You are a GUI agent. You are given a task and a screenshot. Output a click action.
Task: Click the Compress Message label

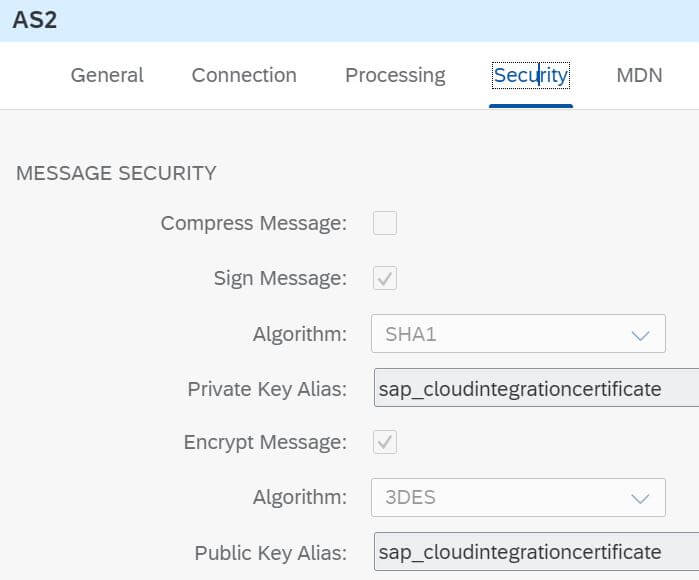254,223
